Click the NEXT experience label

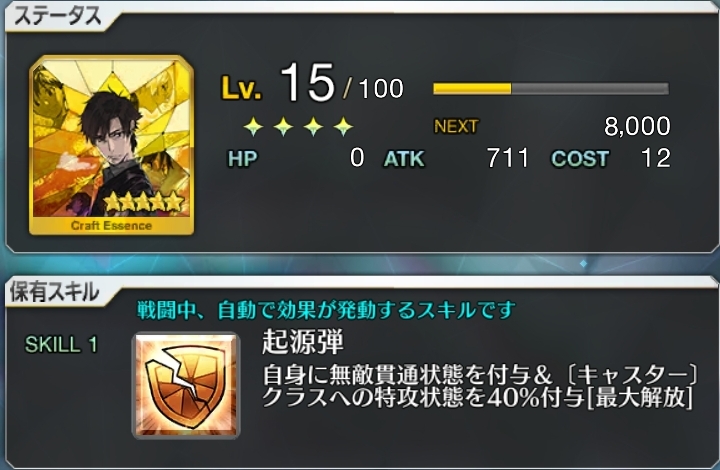tap(456, 126)
